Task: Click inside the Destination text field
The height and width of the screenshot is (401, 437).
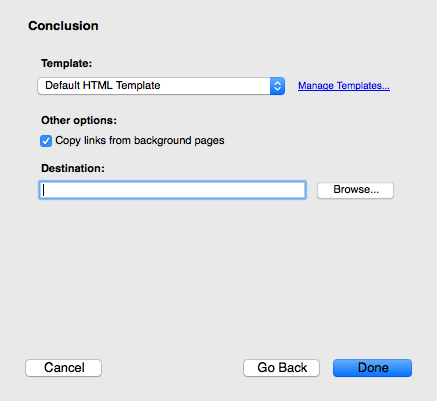Action: (172, 190)
